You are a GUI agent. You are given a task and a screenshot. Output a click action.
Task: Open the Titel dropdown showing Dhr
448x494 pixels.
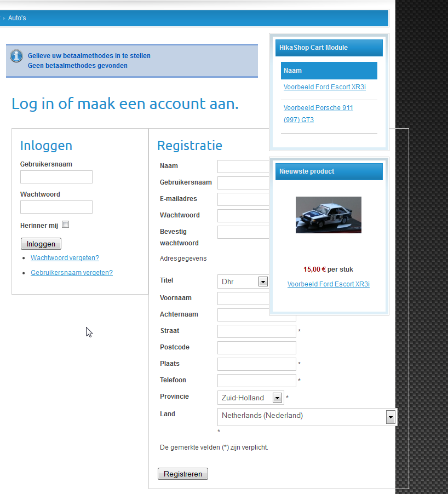point(243,282)
